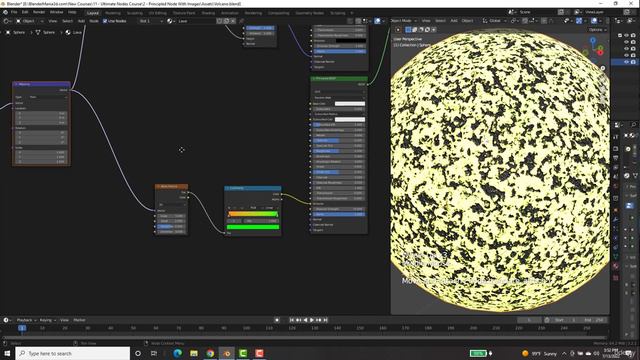The width and height of the screenshot is (640, 360).
Task: Click the green color swatch in ColorRamp node
Action: (x=253, y=227)
